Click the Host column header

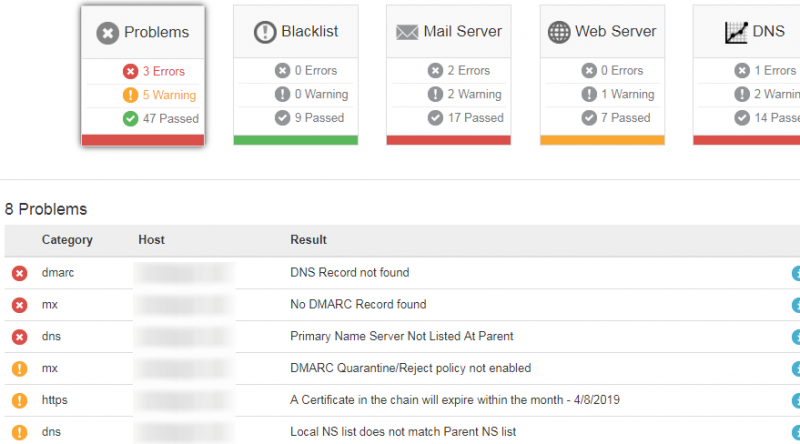[152, 240]
